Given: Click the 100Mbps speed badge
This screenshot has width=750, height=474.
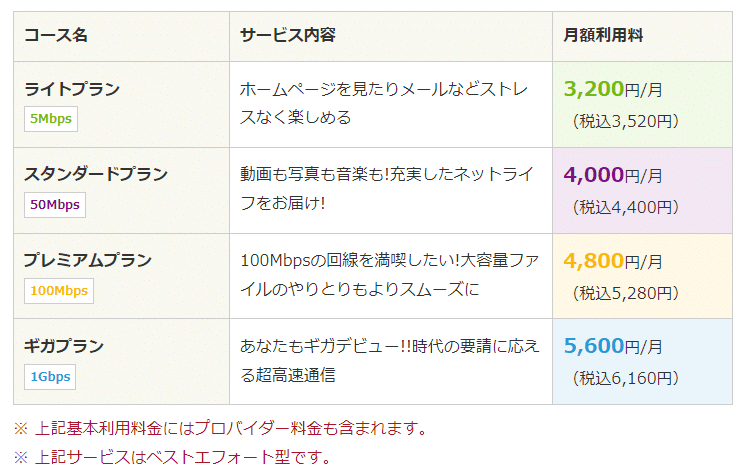Looking at the screenshot, I should click(x=59, y=291).
